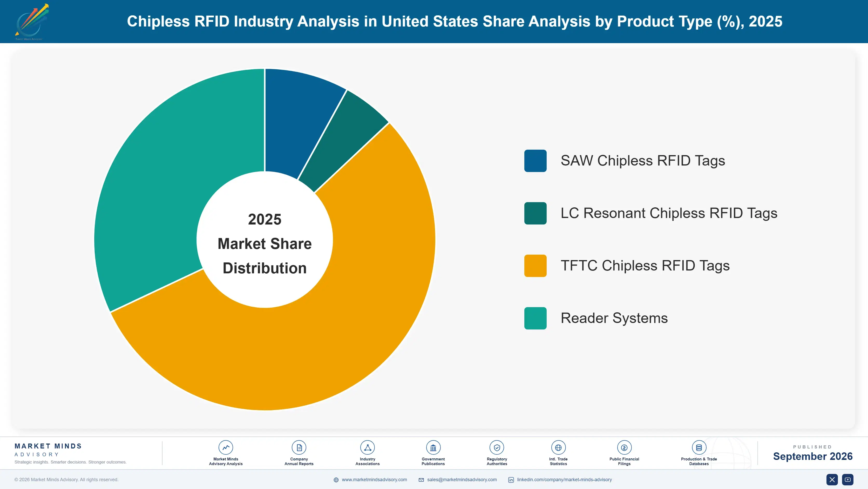Click the 'TFTC Chipless RFID Tags' legend label
Image resolution: width=868 pixels, height=489 pixels.
[x=645, y=266]
